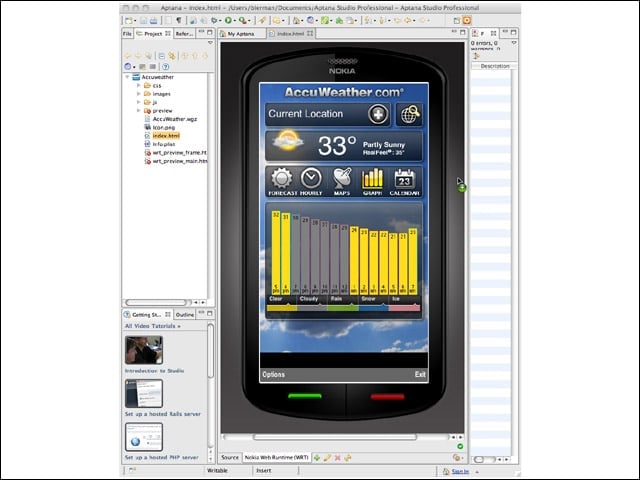Image resolution: width=640 pixels, height=480 pixels.
Task: Click the green add preview tab icon
Action: pyautogui.click(x=317, y=458)
